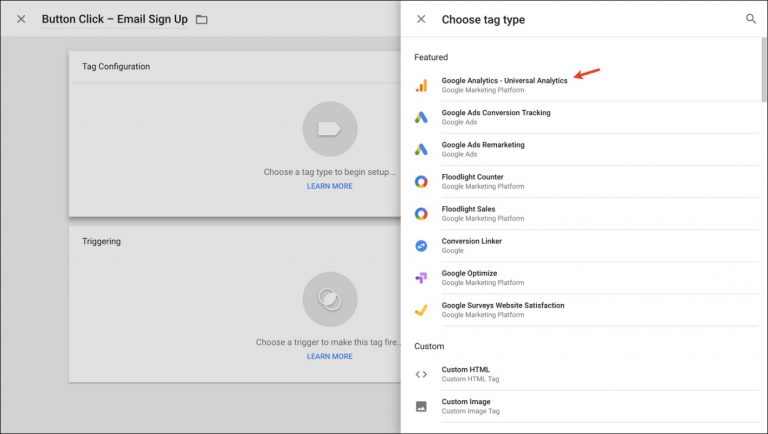Close the Button Click tag editor
The width and height of the screenshot is (768, 434).
coord(21,19)
